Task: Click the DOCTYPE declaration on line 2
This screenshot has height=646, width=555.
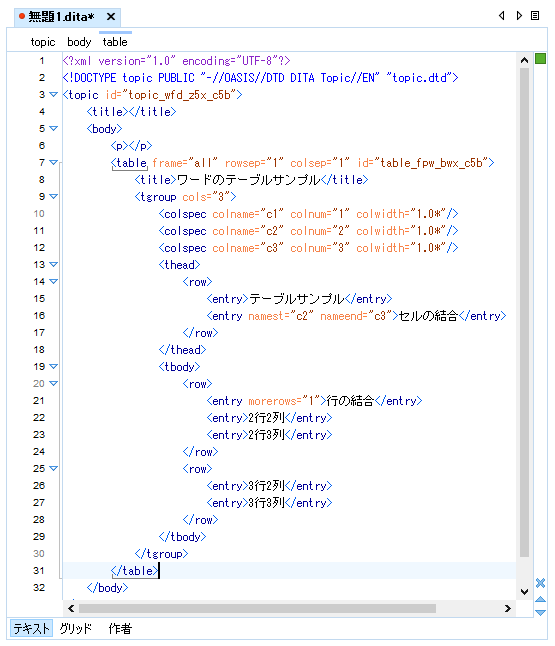Action: [x=260, y=78]
